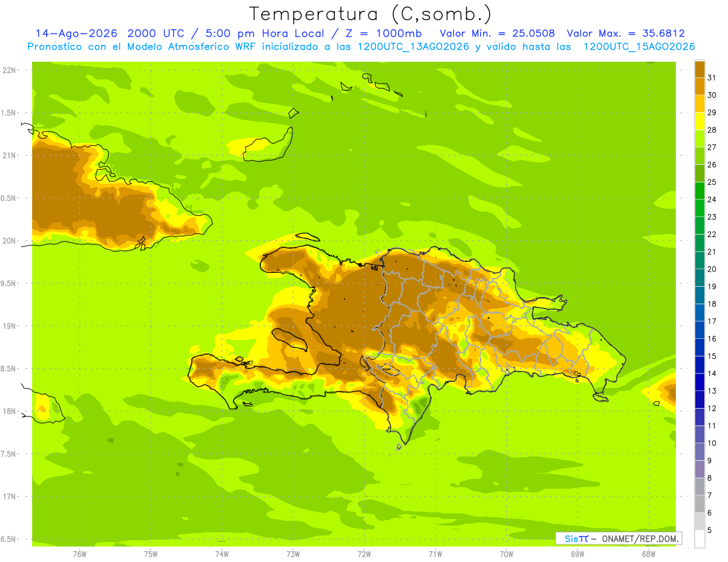Click the '20N' latitude label
728x562 pixels.
[9, 241]
